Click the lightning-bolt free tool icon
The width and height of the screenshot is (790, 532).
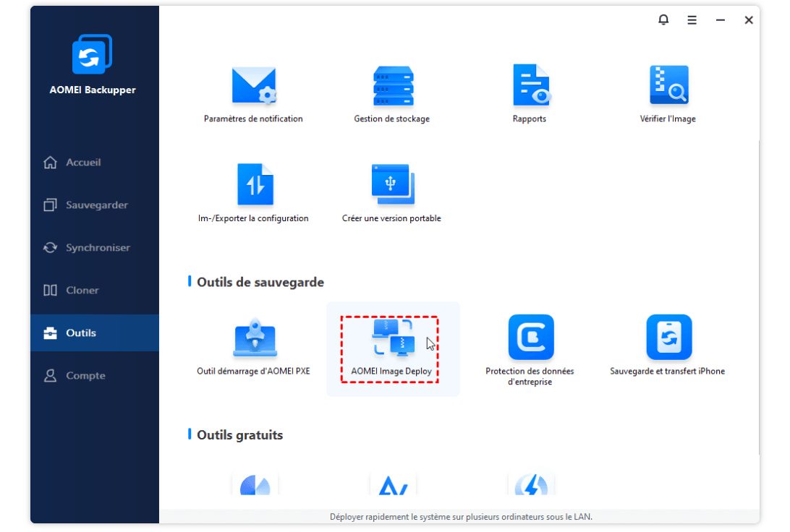coord(531,484)
